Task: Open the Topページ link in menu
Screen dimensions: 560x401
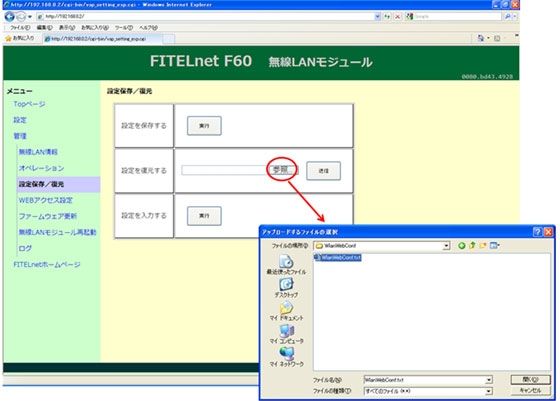Action: [x=29, y=104]
